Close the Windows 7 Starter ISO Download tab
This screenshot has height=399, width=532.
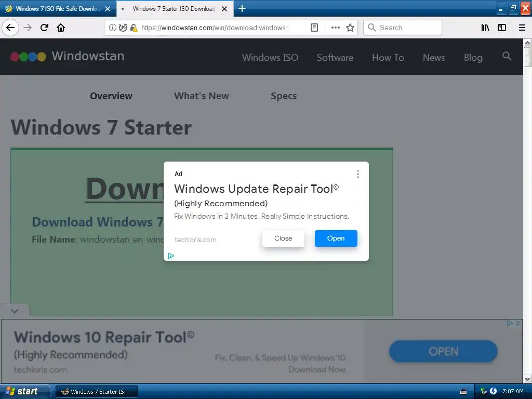(224, 9)
